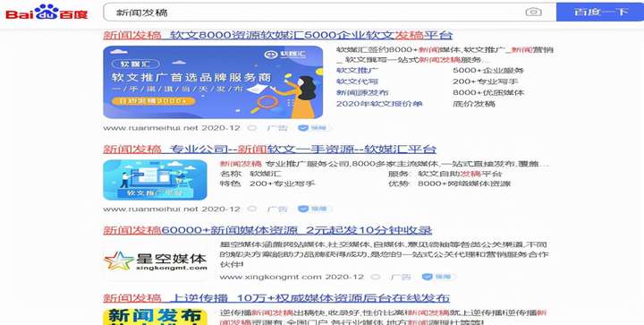Viewport: 644px width, 325px height.
Task: Click the 广告 label under second result
Action: pos(277,209)
